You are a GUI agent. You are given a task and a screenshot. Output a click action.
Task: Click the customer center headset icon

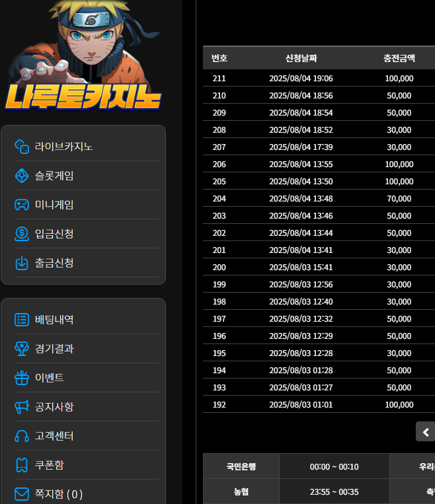(22, 436)
